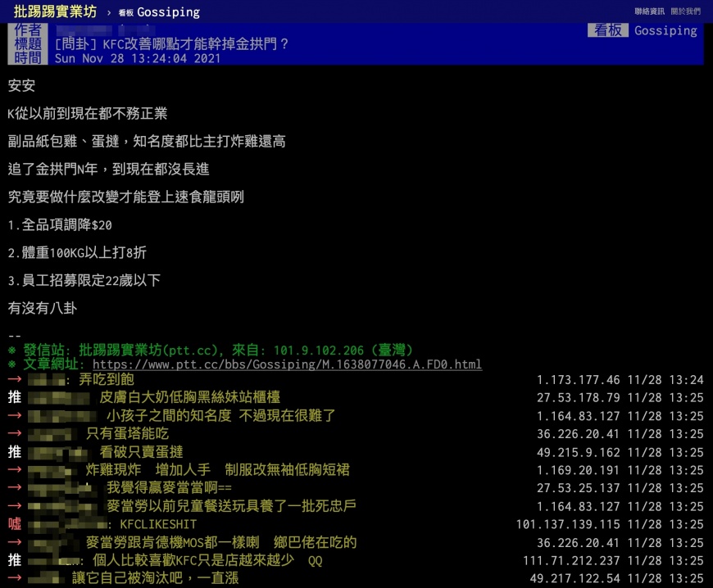
Task: Select the option 2.體重100KG以上打8折
Action: coord(77,253)
